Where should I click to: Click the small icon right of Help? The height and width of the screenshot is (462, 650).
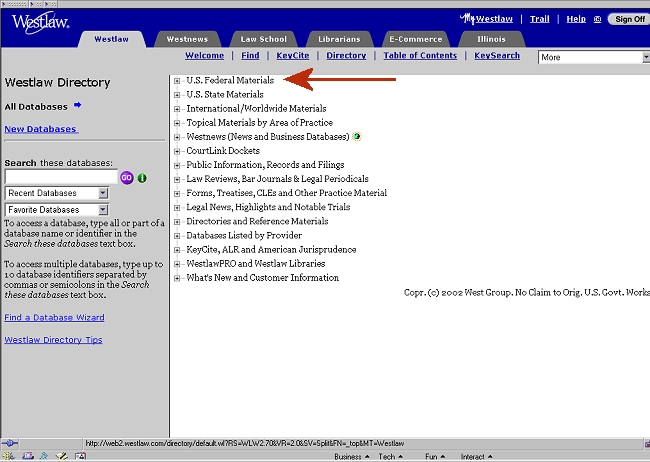[x=597, y=19]
